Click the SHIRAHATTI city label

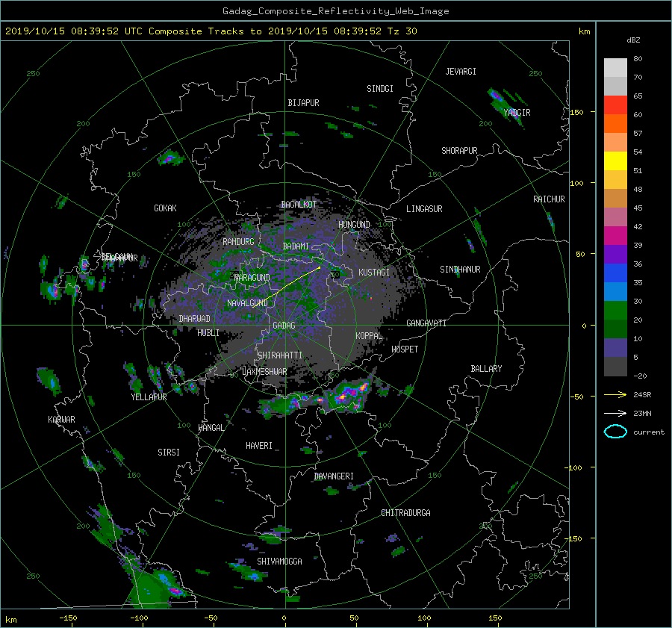click(x=280, y=355)
